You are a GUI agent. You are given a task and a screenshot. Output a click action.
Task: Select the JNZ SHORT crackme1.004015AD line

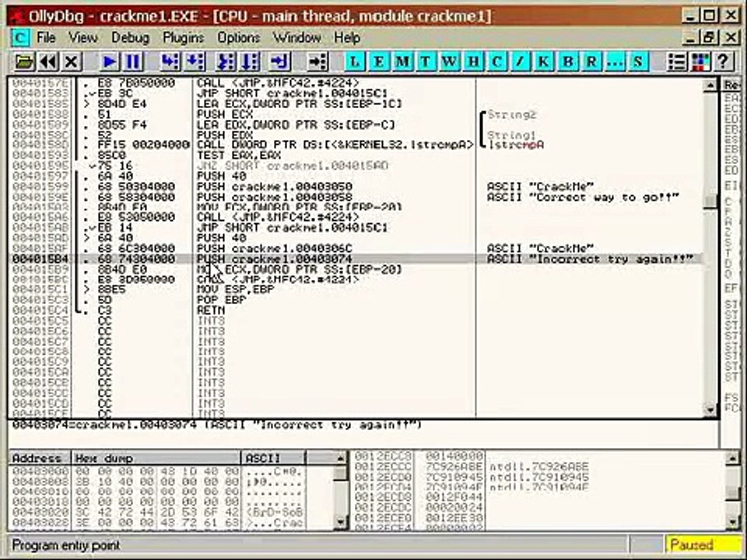[355, 166]
